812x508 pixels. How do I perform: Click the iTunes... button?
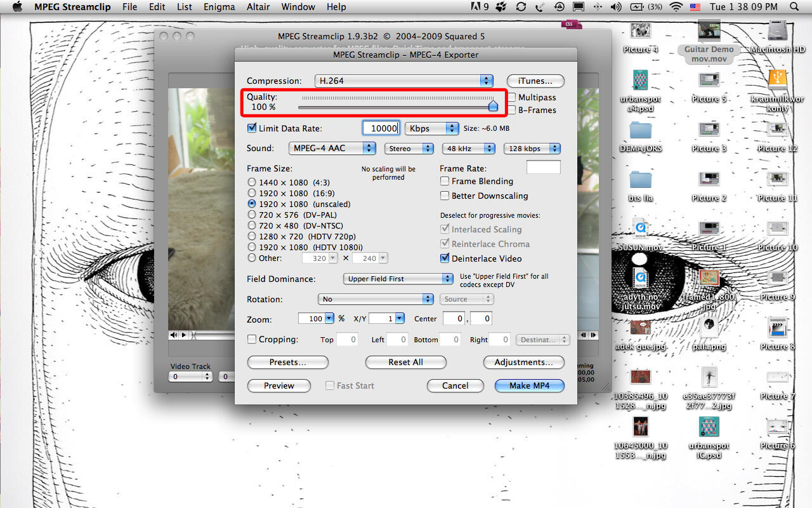tap(535, 81)
